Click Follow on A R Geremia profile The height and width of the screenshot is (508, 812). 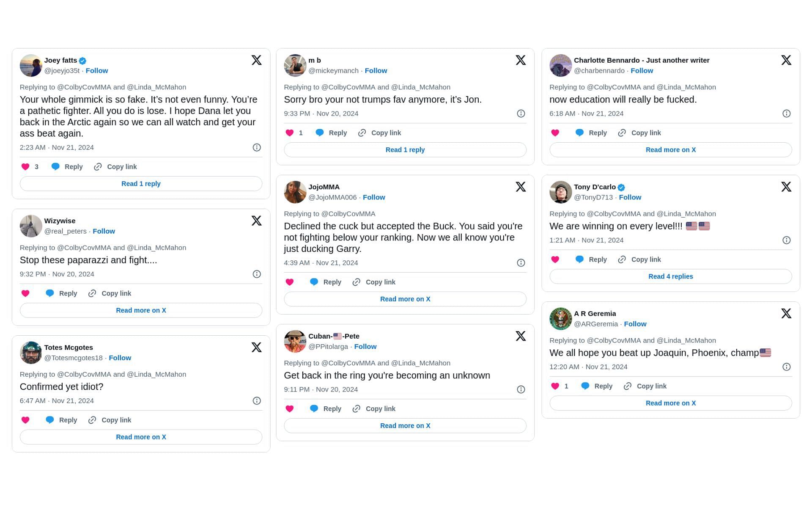pos(636,324)
